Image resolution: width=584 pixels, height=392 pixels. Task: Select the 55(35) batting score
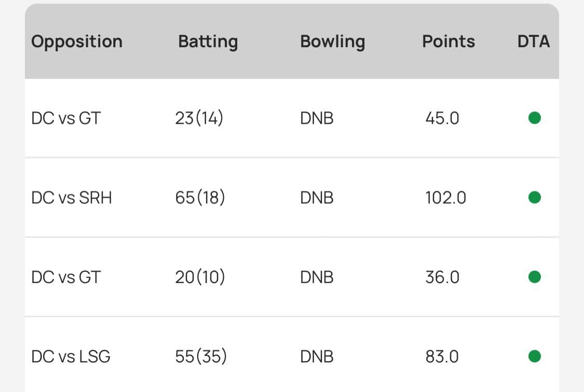[201, 357]
